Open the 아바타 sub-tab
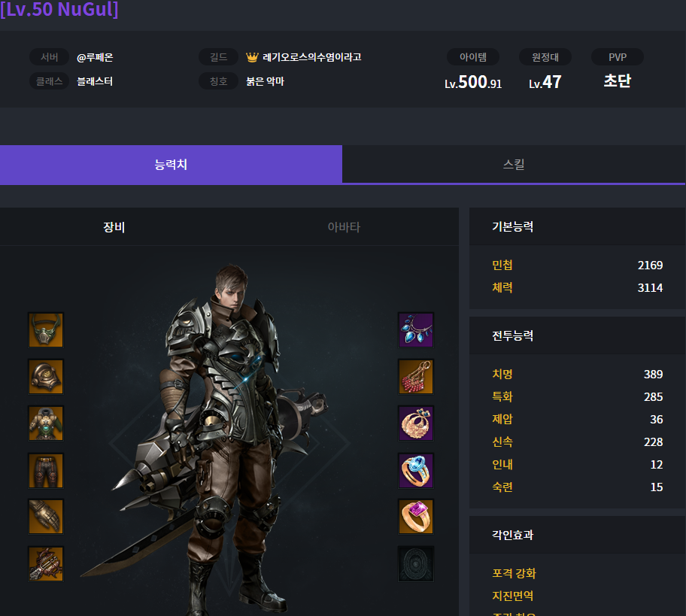686x616 pixels. 344,227
